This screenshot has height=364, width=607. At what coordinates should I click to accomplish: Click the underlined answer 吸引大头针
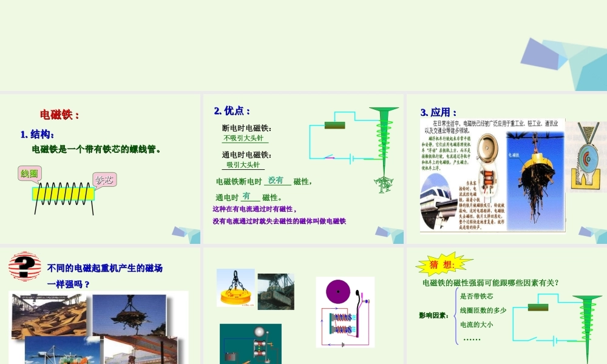[x=243, y=165]
